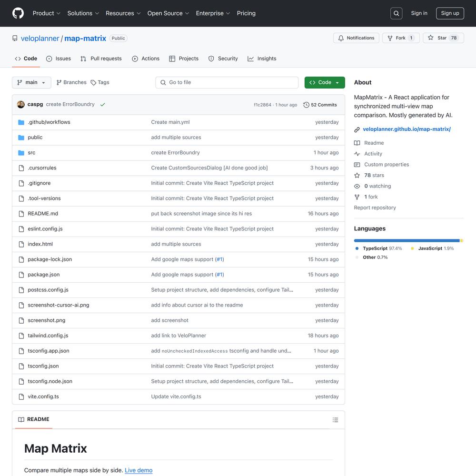476x476 pixels.
Task: Click the Sign in link
Action: click(419, 13)
